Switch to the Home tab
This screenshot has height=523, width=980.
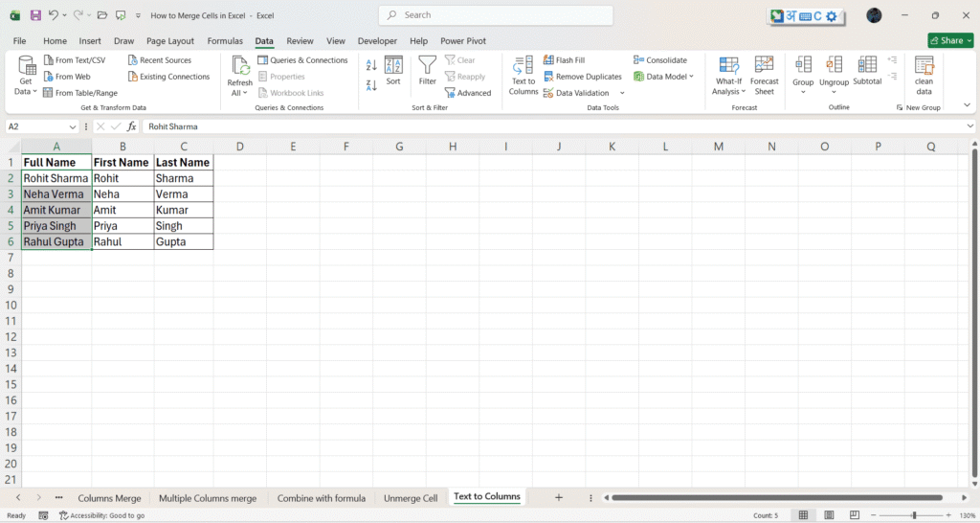pos(55,40)
